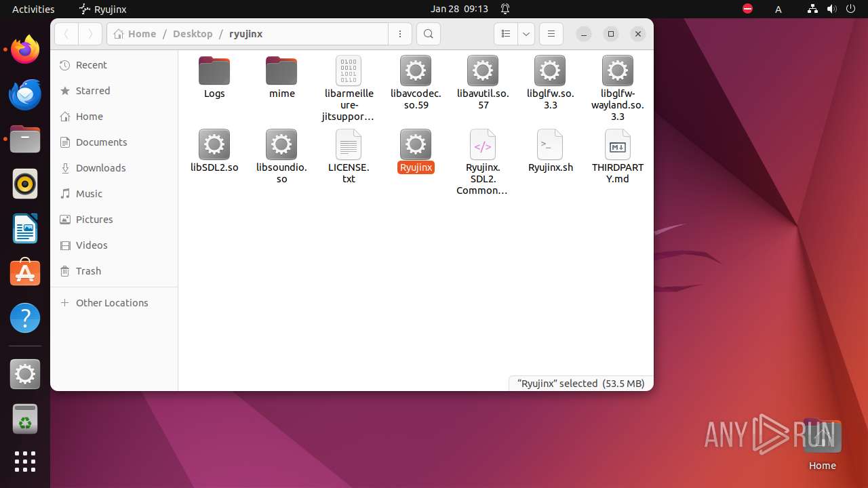Open Recent in the sidebar

point(114,65)
